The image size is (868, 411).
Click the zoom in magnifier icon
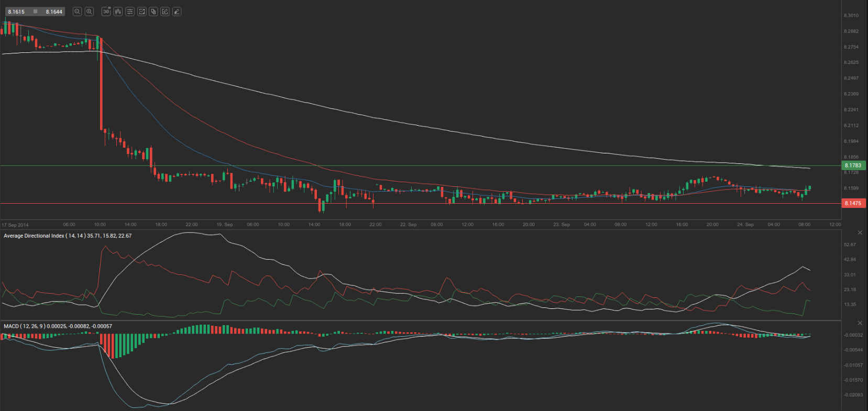coord(89,12)
